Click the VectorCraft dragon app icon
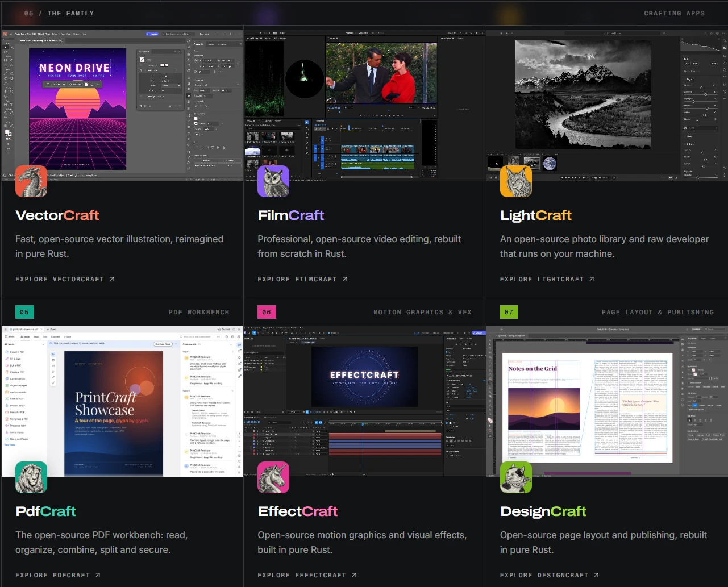This screenshot has height=587, width=728. [x=31, y=181]
